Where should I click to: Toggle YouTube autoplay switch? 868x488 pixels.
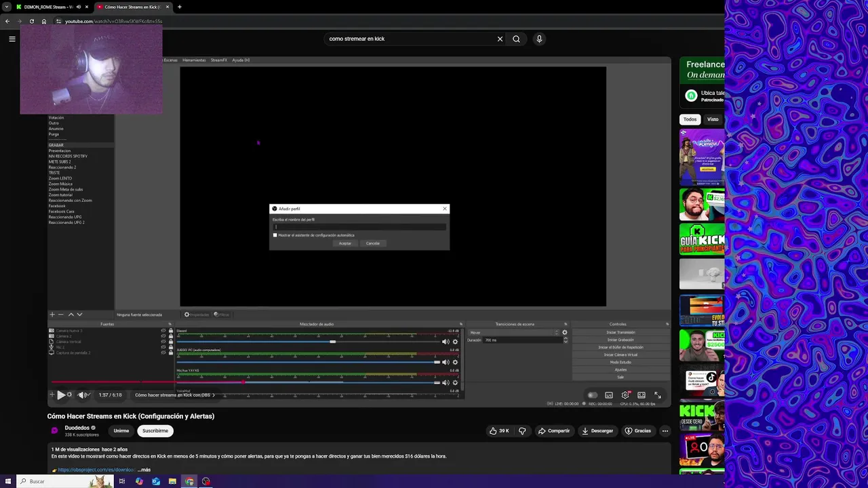[592, 395]
